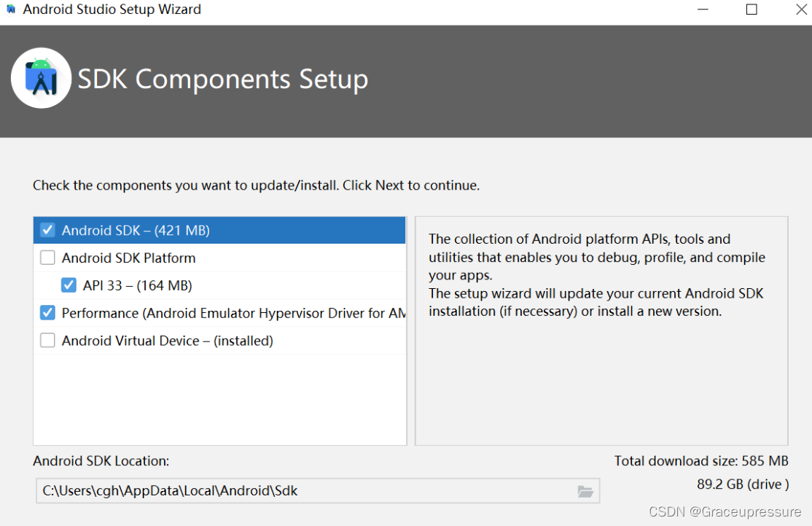Image resolution: width=812 pixels, height=526 pixels.
Task: Select the Performance Emulator Hypervisor Driver label
Action: point(233,313)
